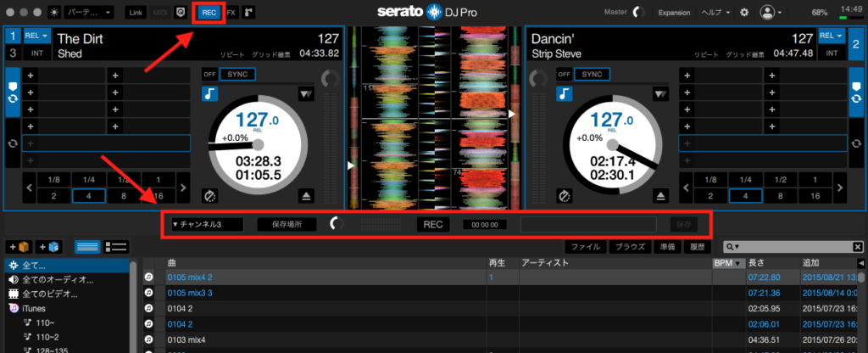Toggle the FX panel button
The width and height of the screenshot is (868, 353).
click(x=231, y=12)
